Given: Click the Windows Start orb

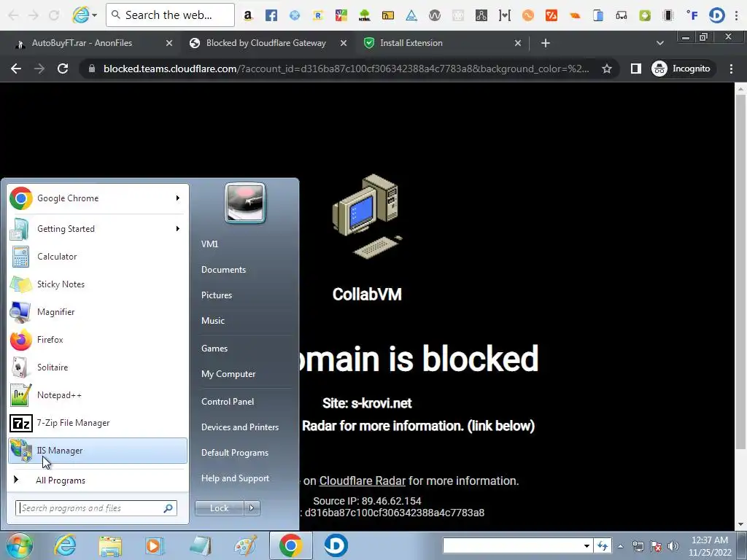Looking at the screenshot, I should pyautogui.click(x=20, y=545).
